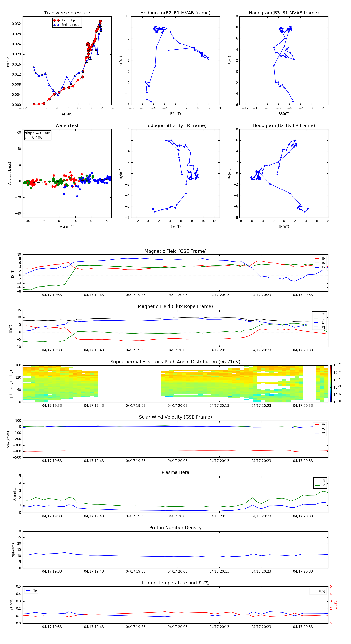The image size is (351, 644).
Task: Click "Vy" in the solar wind legend
Action: (x=324, y=429)
